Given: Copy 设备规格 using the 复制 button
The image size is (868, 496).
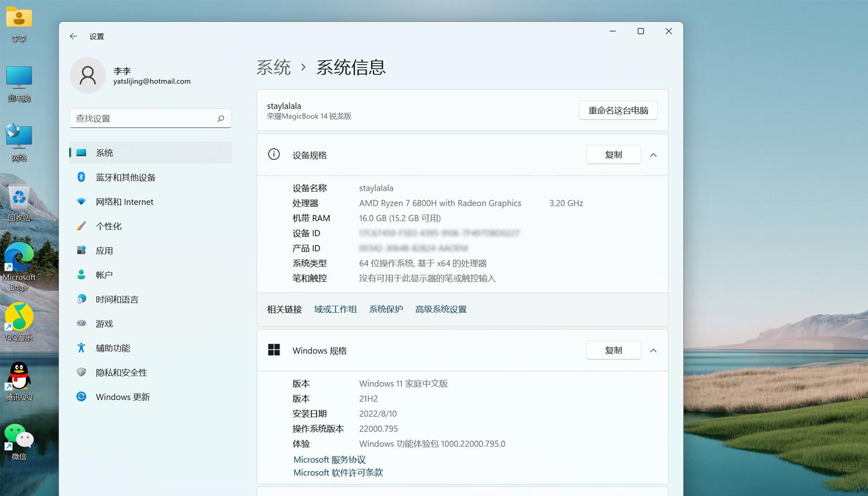Looking at the screenshot, I should tap(613, 155).
